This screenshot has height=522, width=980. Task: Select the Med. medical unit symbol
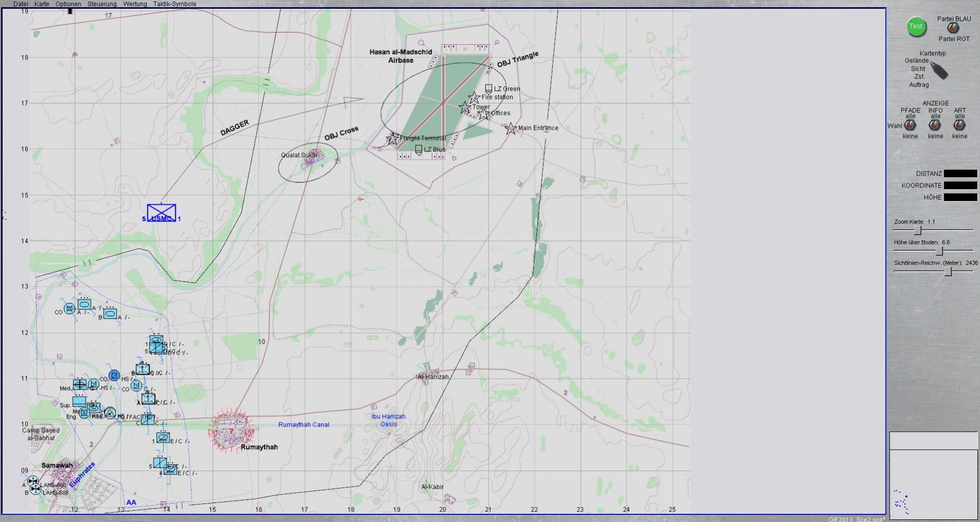[79, 384]
